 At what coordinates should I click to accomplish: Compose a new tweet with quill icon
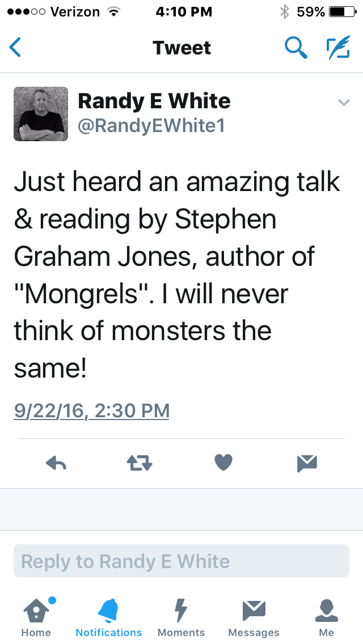pos(338,48)
